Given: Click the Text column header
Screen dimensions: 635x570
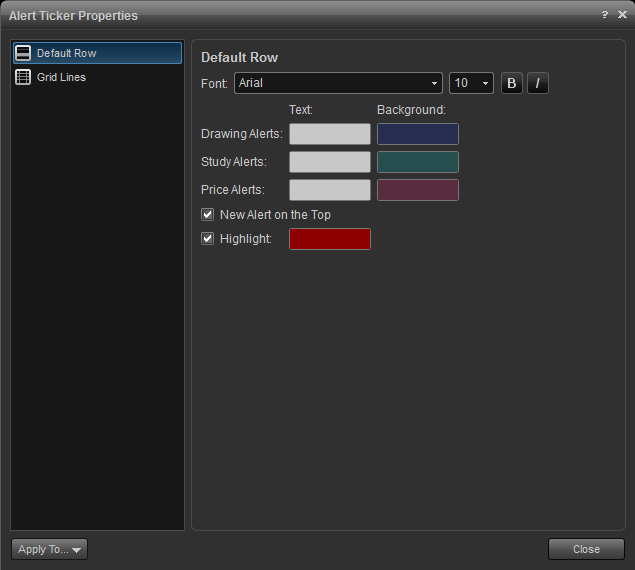Looking at the screenshot, I should [x=300, y=110].
